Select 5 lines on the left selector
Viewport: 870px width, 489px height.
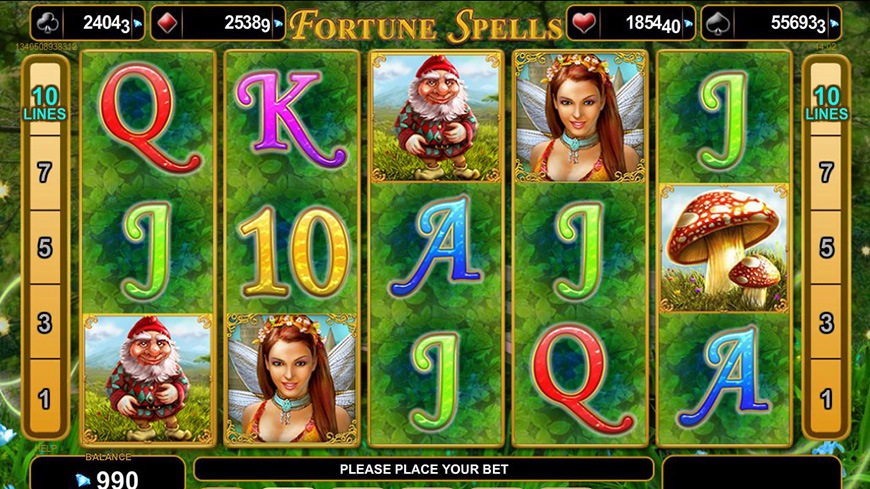click(x=45, y=248)
